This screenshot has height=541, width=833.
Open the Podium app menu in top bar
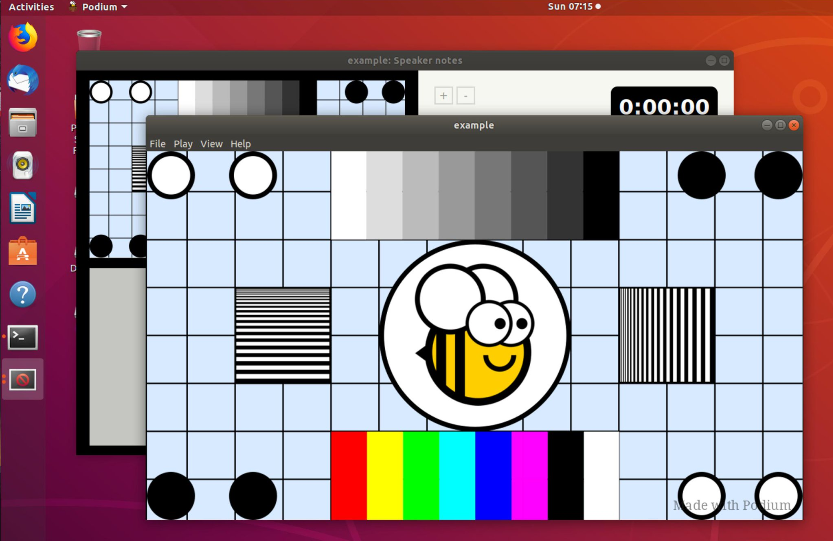click(x=99, y=7)
